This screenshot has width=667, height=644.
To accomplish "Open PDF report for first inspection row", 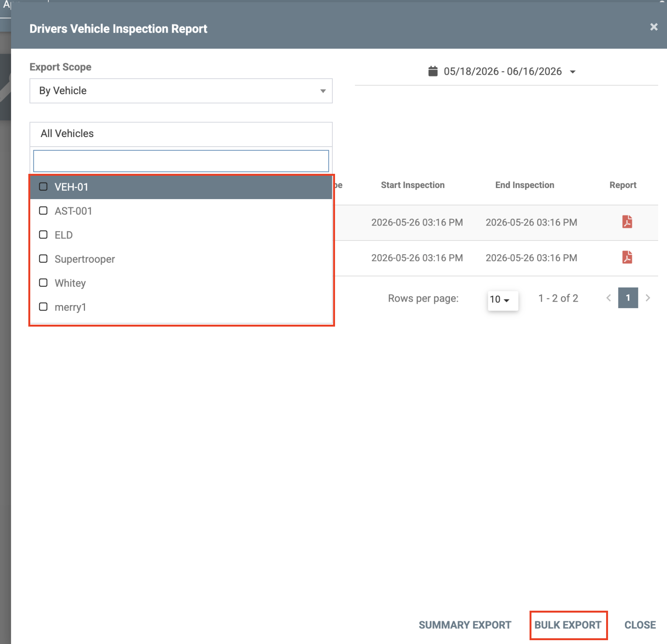I will pos(627,222).
